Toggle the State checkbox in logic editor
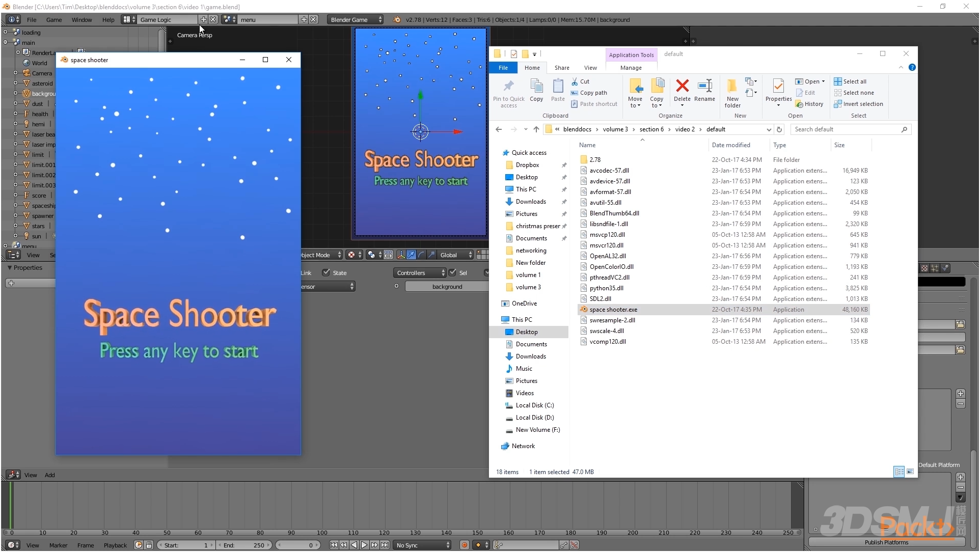The height and width of the screenshot is (552, 980). [326, 272]
